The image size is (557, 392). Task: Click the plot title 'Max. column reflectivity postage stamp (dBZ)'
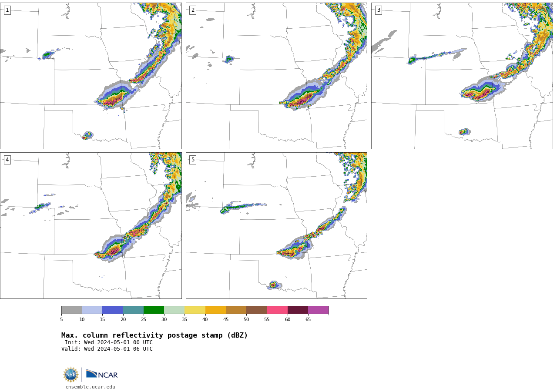pyautogui.click(x=154, y=335)
